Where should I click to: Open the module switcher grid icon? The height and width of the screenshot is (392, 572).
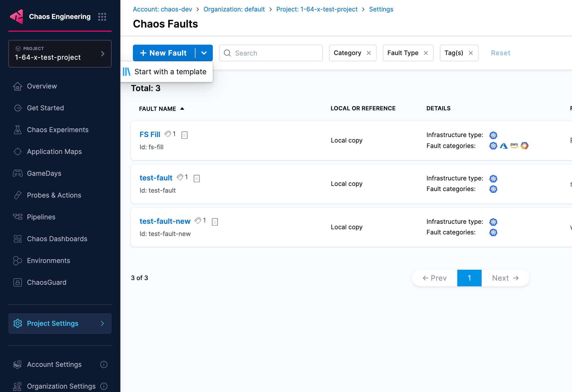(x=102, y=17)
